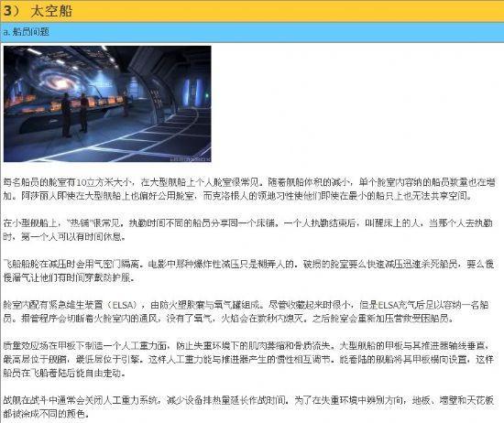Viewport: 504px width, 423px height.
Task: Click the yellow heading "3) 太空船"
Action: [38, 11]
